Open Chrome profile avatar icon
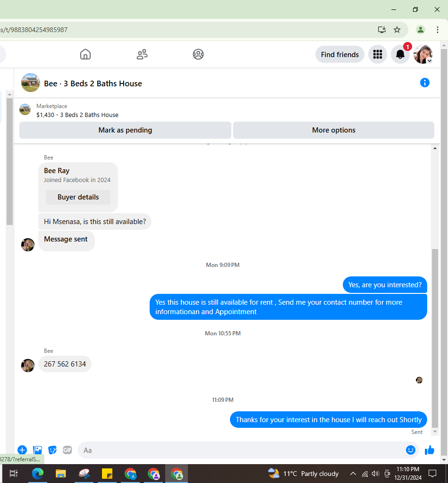 point(420,30)
